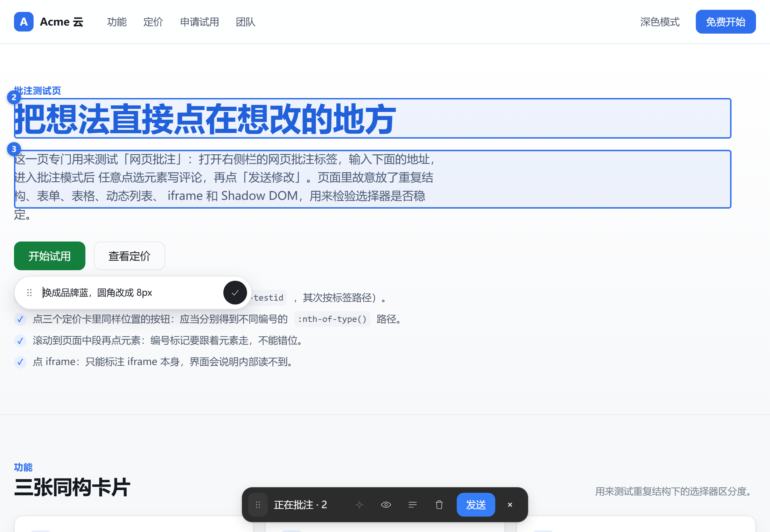The height and width of the screenshot is (532, 770).
Task: Click the 免费开始 button
Action: (726, 22)
